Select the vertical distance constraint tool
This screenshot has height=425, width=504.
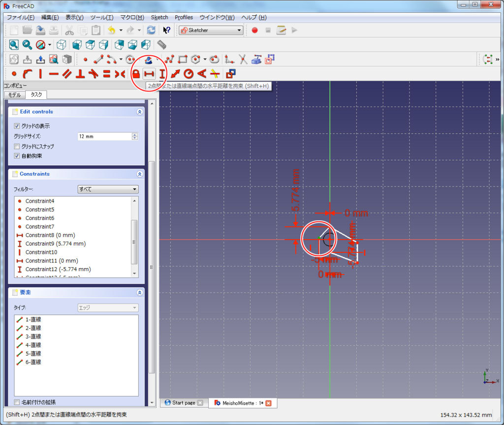(162, 74)
